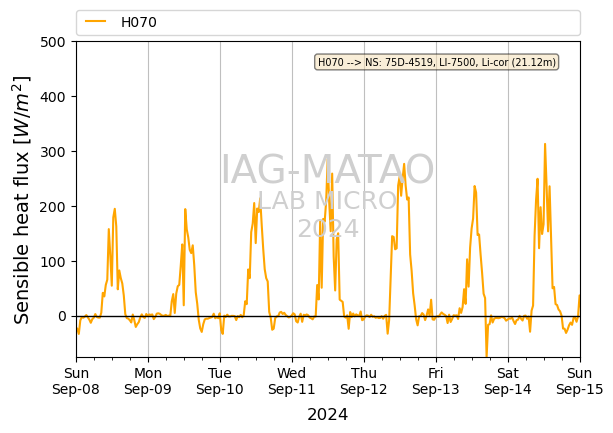Screen dimensions: 613x433
Task: Click the 400 y-axis tick label
Action: click(53, 97)
